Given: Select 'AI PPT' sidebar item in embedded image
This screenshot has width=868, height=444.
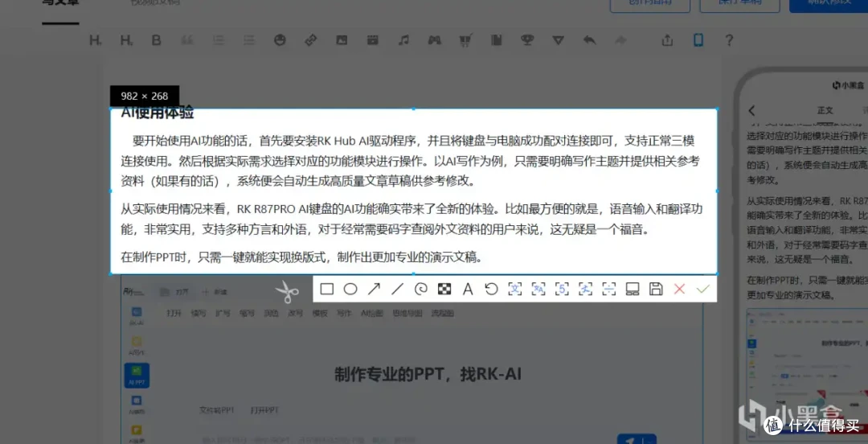Looking at the screenshot, I should pyautogui.click(x=137, y=376).
